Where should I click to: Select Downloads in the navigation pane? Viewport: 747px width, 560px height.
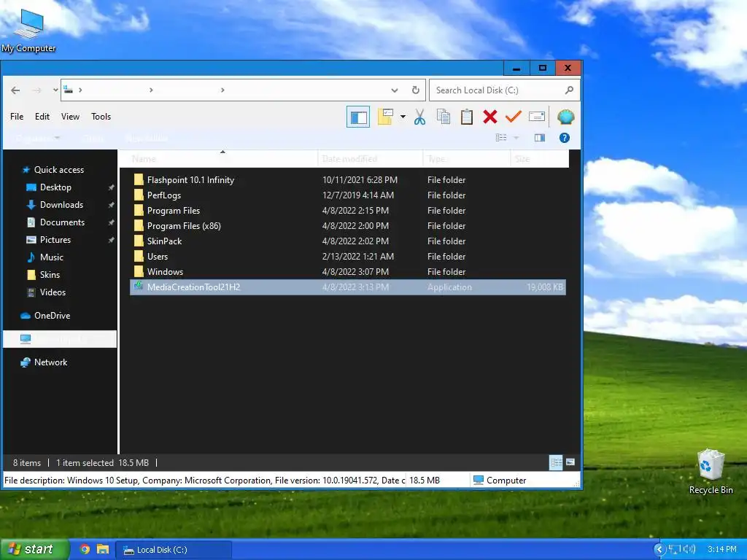61,205
